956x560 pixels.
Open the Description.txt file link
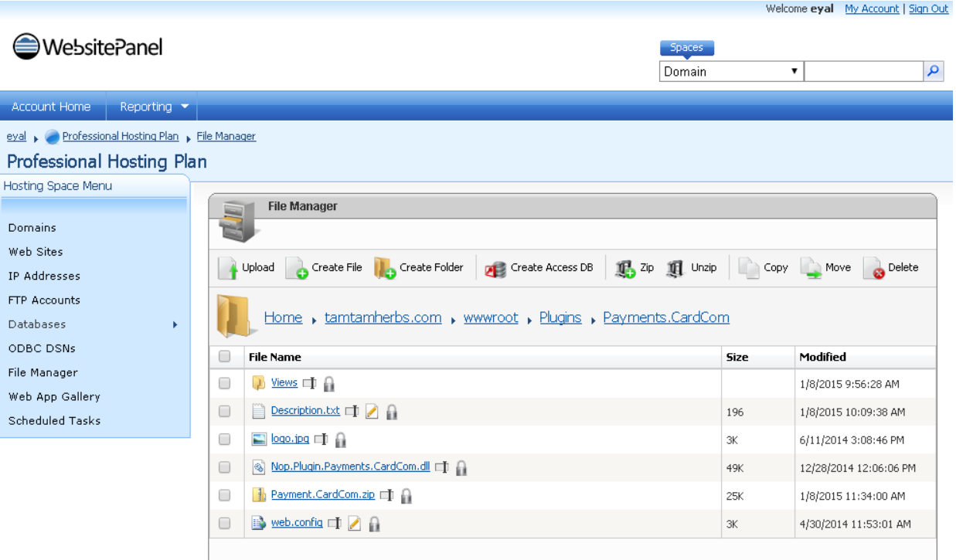(x=305, y=411)
